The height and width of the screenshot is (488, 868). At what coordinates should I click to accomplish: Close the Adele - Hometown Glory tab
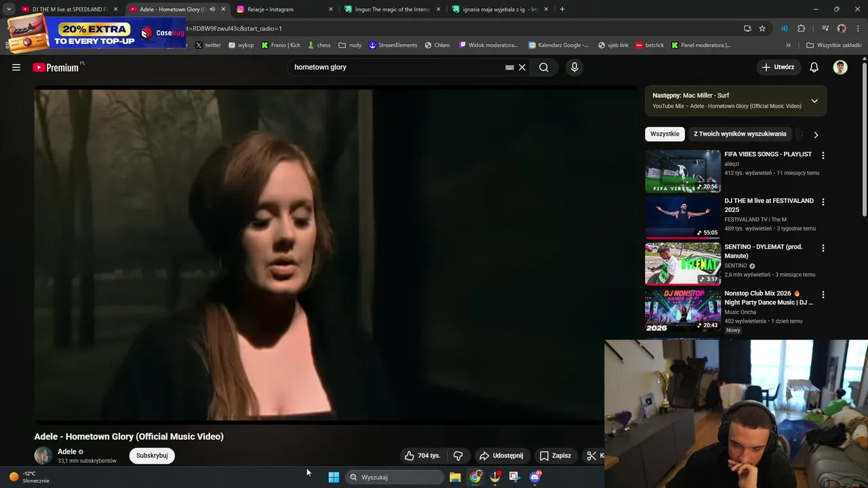pyautogui.click(x=223, y=9)
